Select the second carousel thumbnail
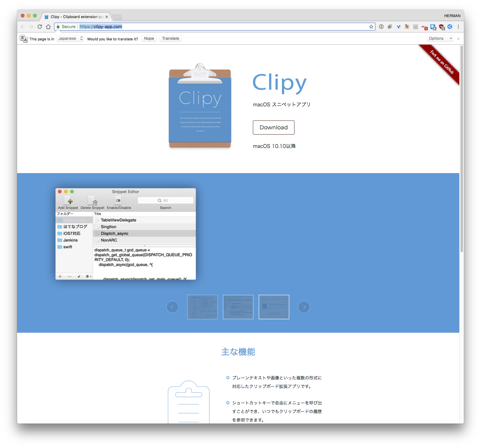The image size is (481, 448). [x=238, y=307]
